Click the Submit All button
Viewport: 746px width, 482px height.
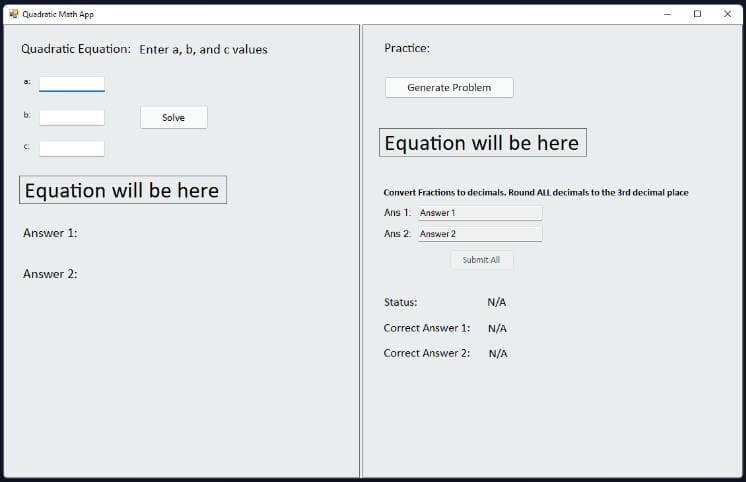[481, 260]
